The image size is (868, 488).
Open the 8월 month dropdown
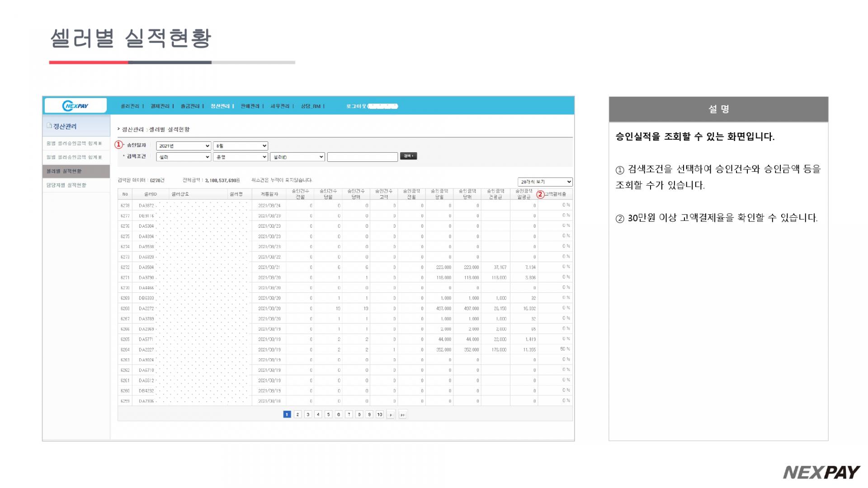tap(240, 146)
